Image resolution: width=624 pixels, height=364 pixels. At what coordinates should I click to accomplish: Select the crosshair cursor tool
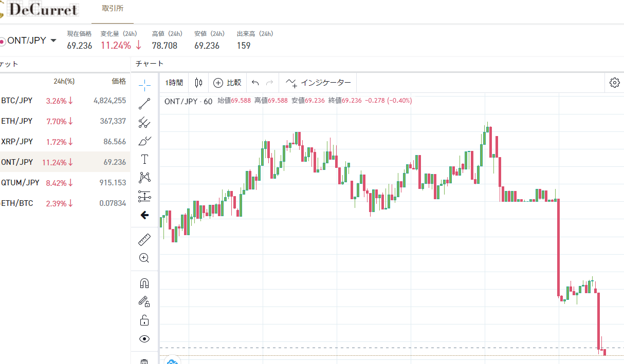pyautogui.click(x=144, y=84)
